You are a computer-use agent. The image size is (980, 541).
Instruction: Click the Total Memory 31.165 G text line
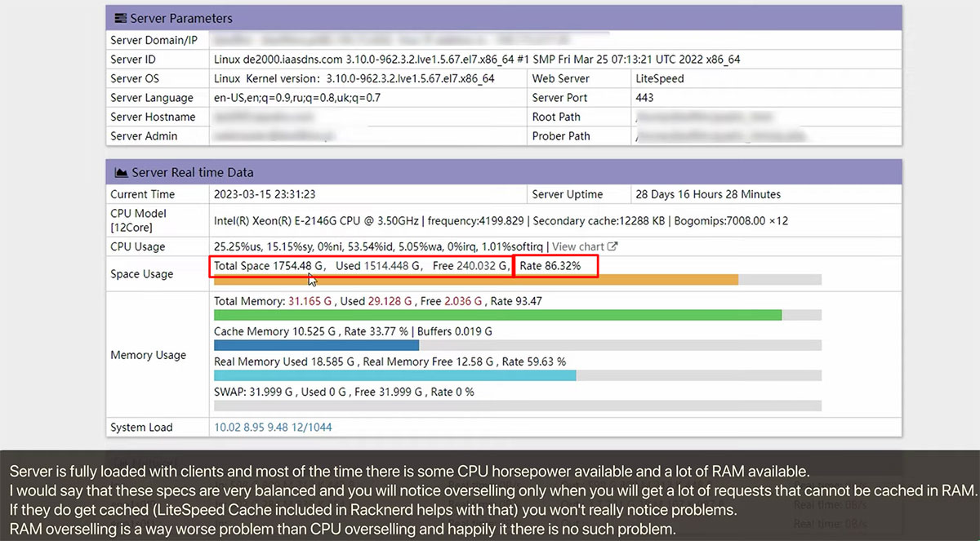click(378, 301)
